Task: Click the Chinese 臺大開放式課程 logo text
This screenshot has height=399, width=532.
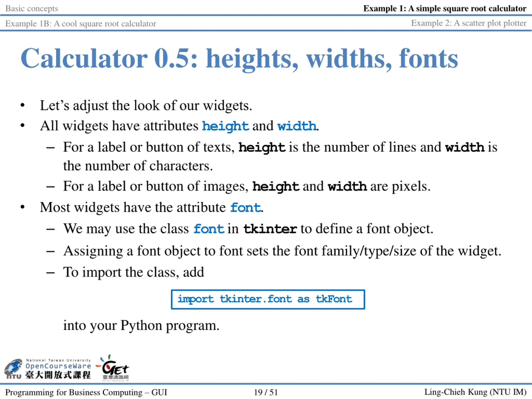Action: click(58, 375)
